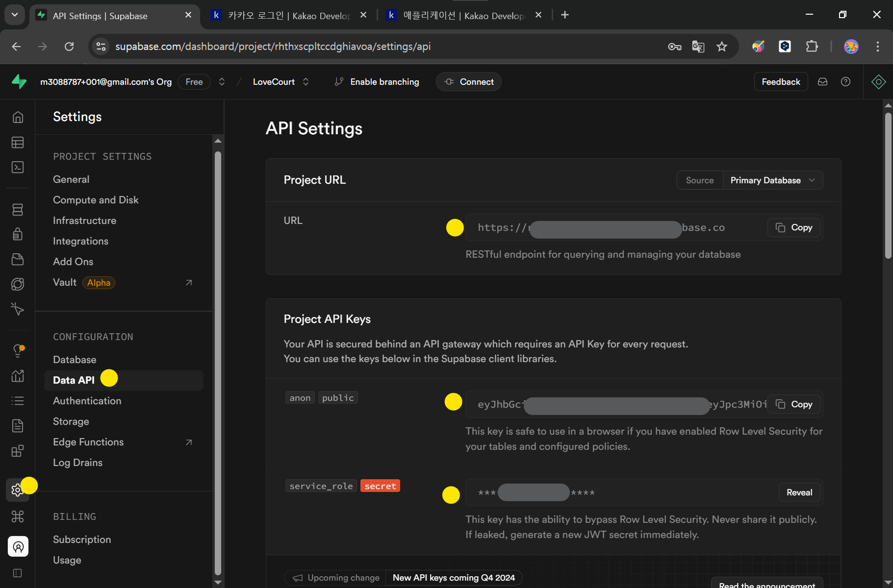Open the Authentication lock sidebar icon
893x588 pixels.
pos(18,234)
